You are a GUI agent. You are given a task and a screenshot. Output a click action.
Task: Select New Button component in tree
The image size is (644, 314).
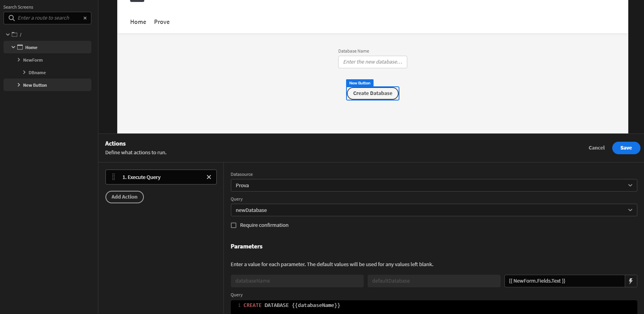(47, 85)
